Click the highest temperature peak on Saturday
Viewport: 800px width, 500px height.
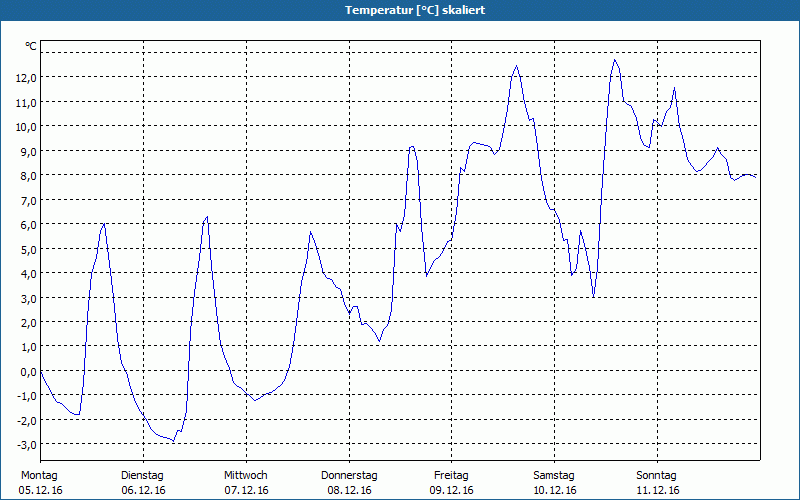tap(615, 60)
